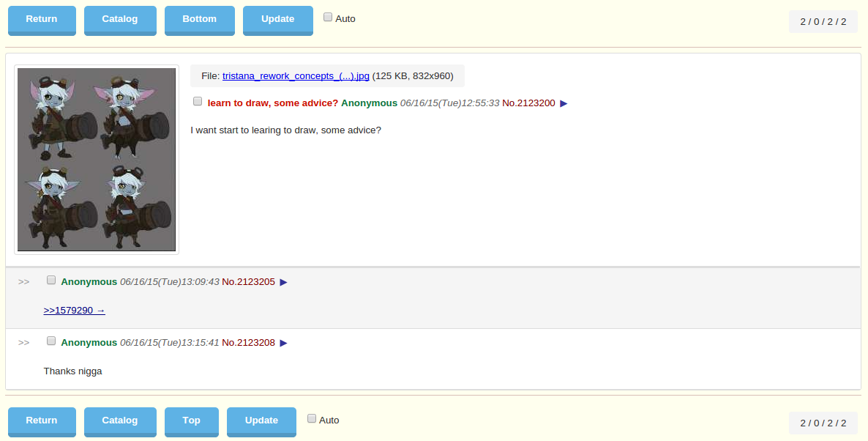
Task: Jump to Top of thread
Action: tap(191, 422)
